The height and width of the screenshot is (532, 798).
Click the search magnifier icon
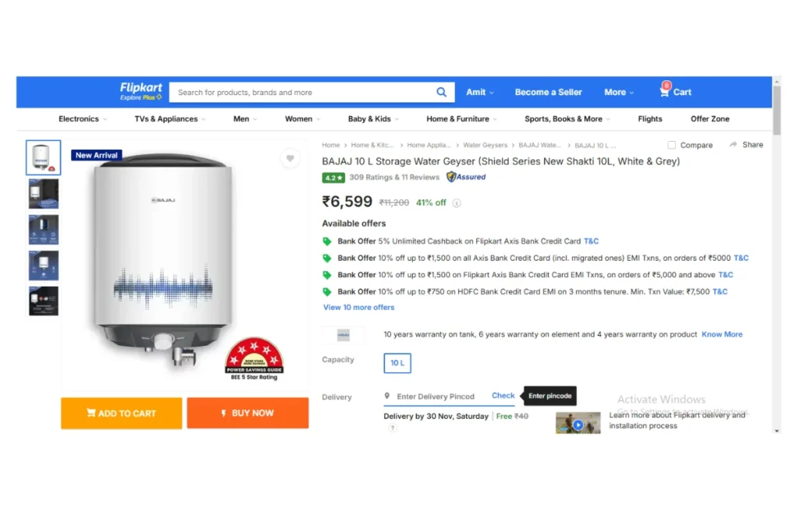coord(441,92)
